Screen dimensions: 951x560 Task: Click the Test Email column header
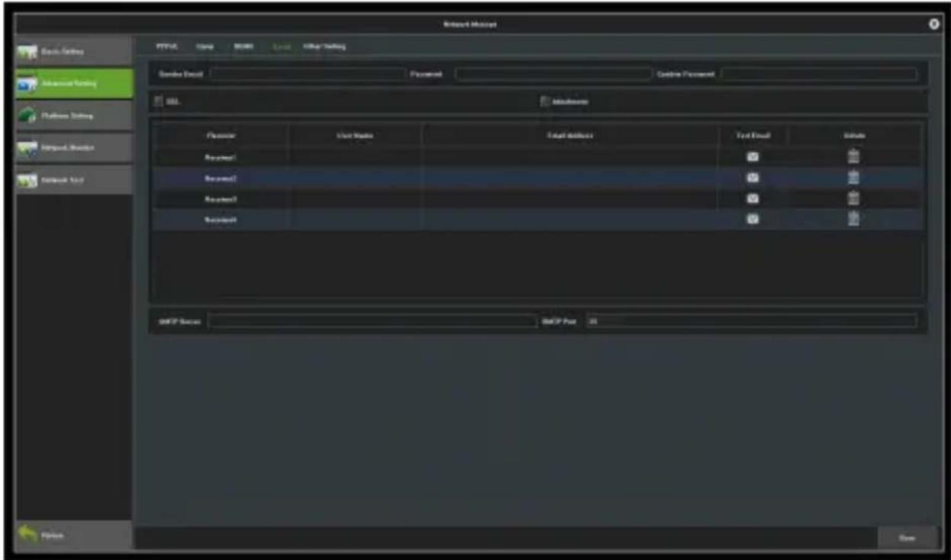752,135
